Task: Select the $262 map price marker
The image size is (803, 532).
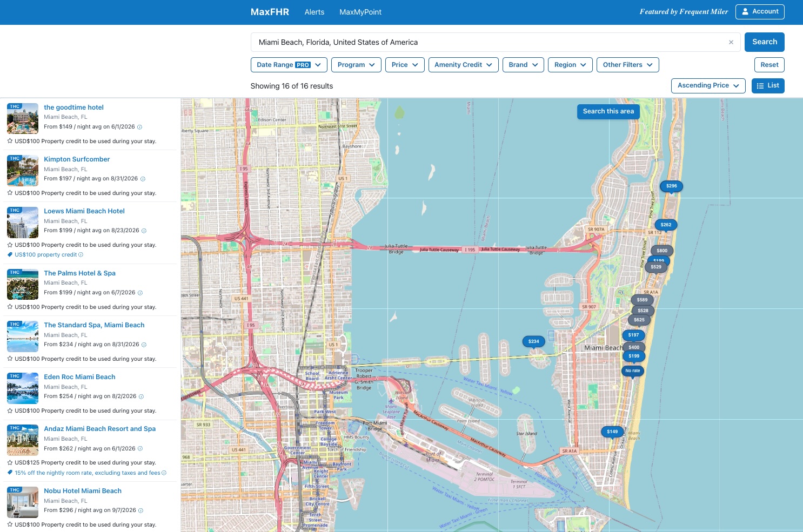Action: point(666,225)
